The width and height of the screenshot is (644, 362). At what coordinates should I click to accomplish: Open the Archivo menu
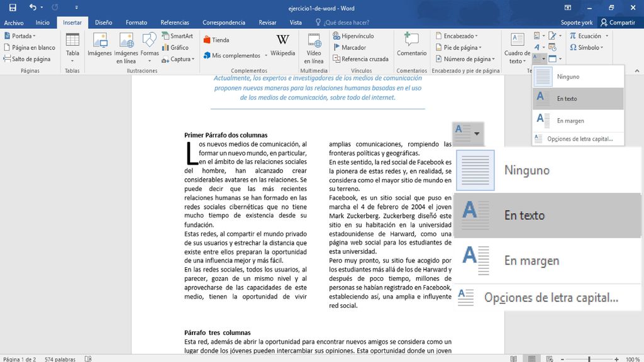[x=14, y=23]
